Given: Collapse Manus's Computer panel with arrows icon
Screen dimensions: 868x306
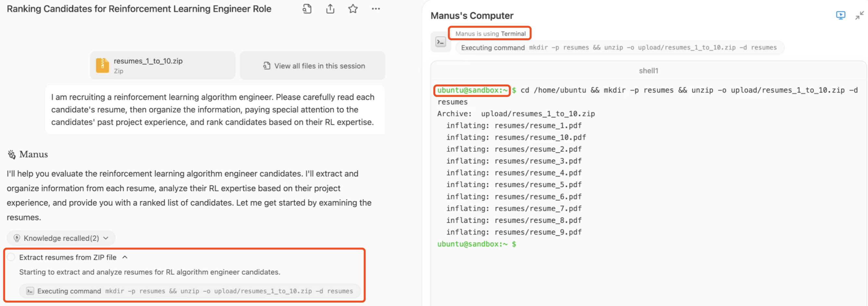Looking at the screenshot, I should click(860, 15).
